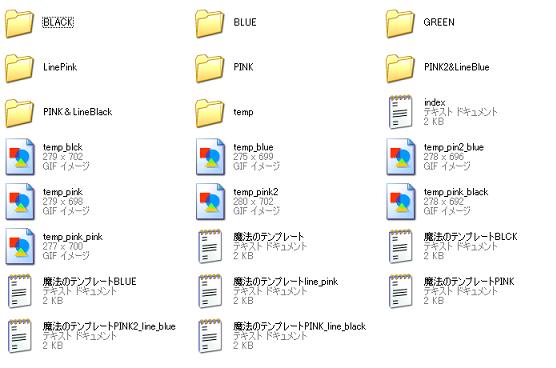
Task: Select the 魔法のテンプレートBLCK text file icon
Action: tap(400, 246)
